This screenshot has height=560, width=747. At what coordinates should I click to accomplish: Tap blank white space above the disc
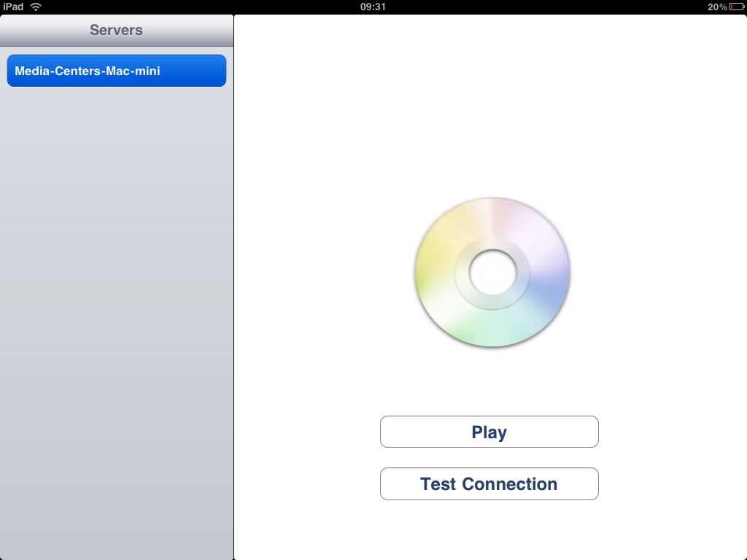click(x=489, y=109)
